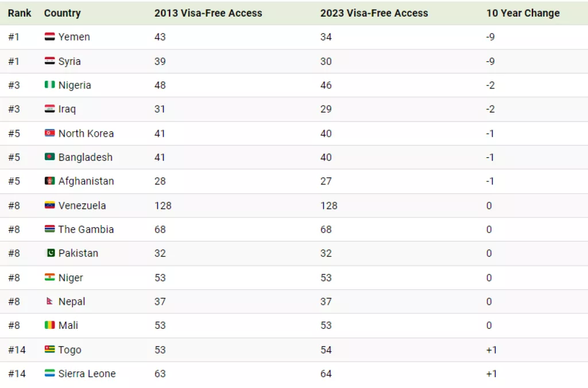
Task: Select The Gambia country name
Action: (x=86, y=230)
